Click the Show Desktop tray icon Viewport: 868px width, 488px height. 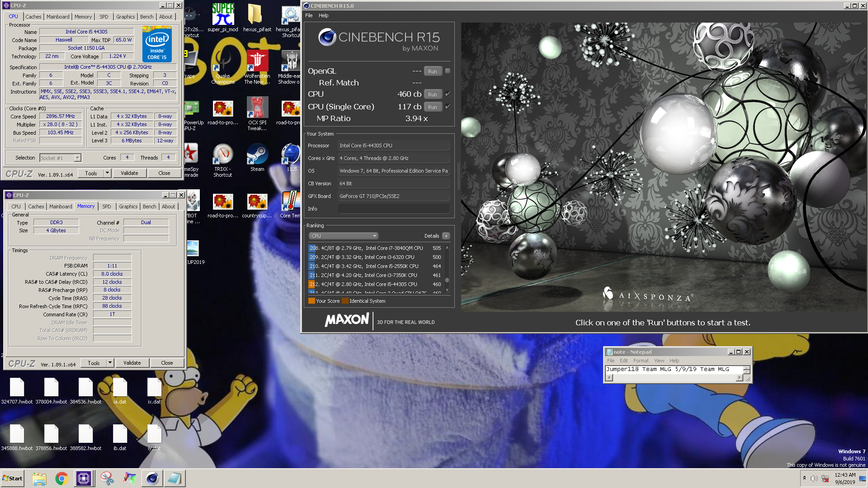click(x=863, y=479)
